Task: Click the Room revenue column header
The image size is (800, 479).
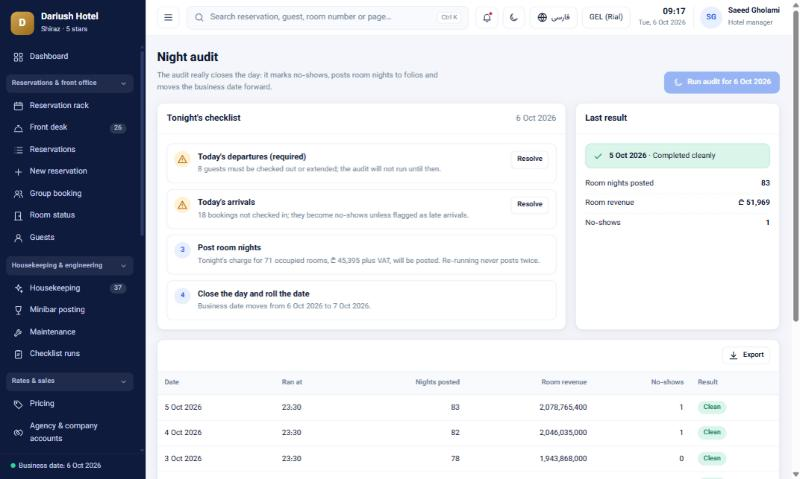Action: [x=564, y=382]
